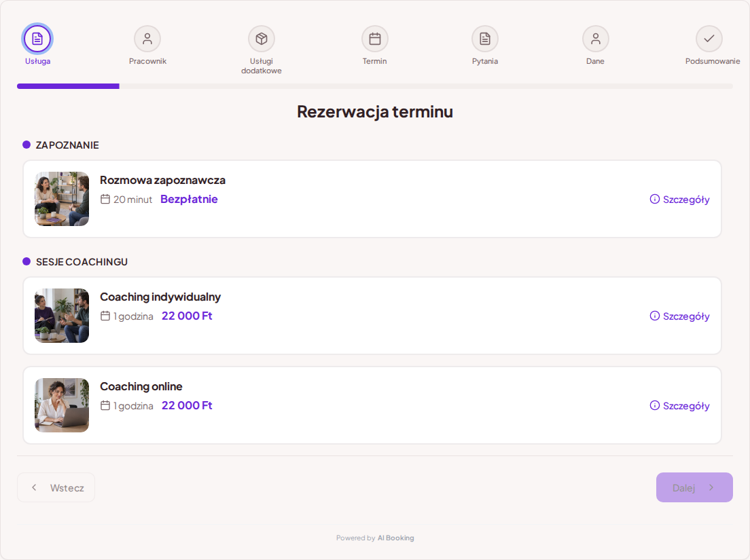
Task: Click the Usługa step label
Action: click(x=38, y=61)
